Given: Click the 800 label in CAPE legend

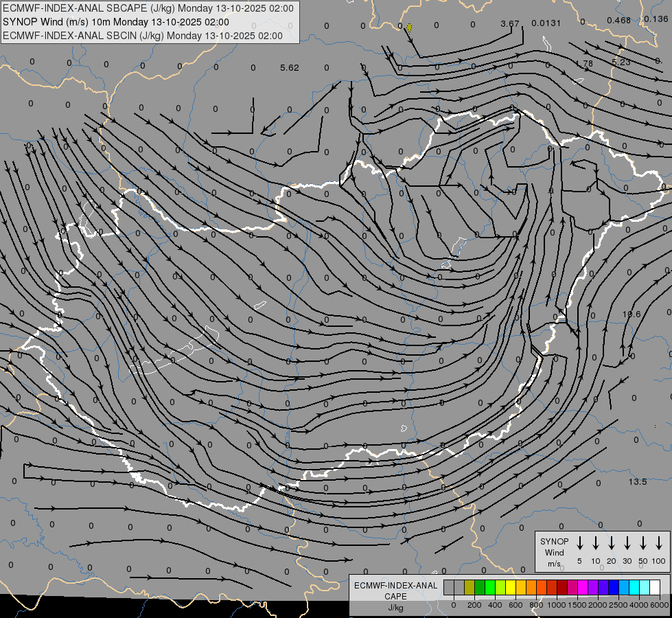Looking at the screenshot, I should click(x=536, y=605).
